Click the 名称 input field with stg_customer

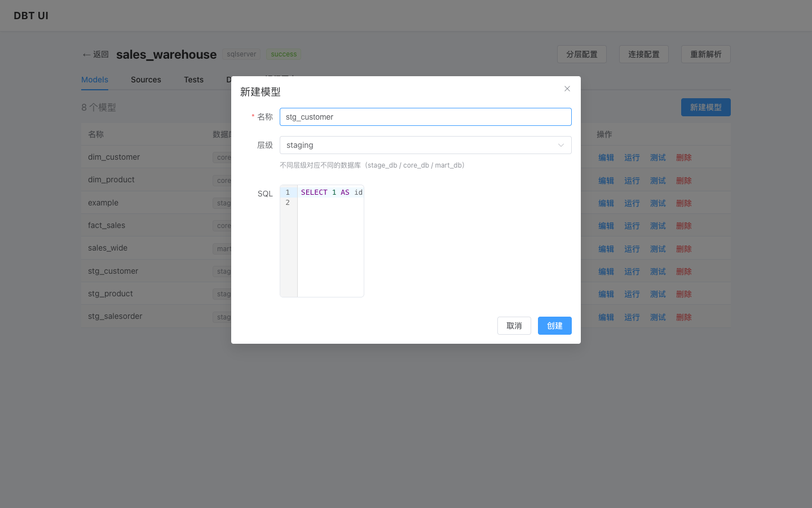click(426, 117)
